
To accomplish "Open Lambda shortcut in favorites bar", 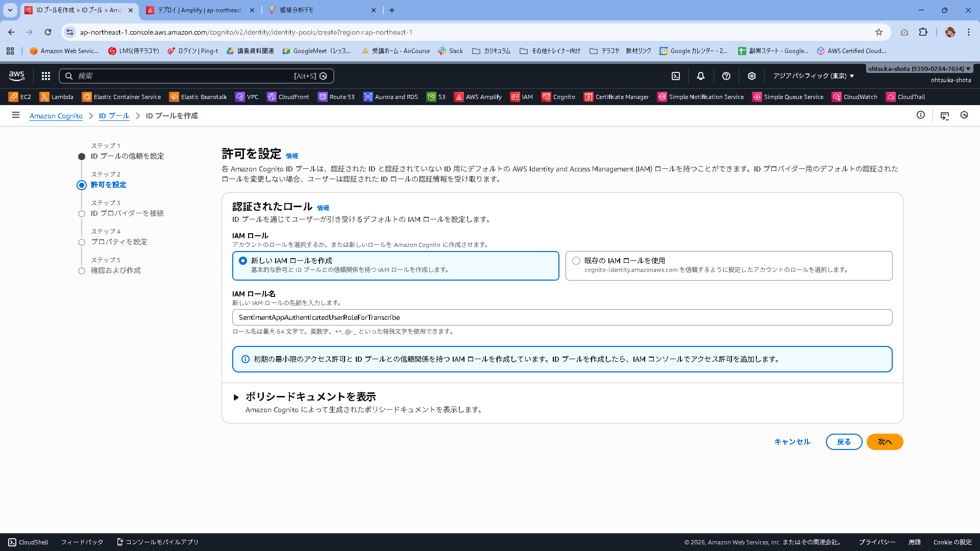I will (x=57, y=97).
